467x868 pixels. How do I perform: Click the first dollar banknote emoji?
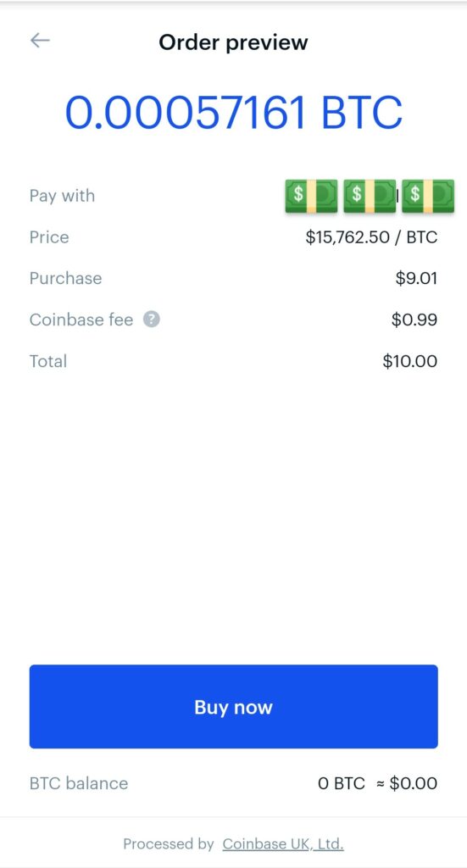click(312, 196)
